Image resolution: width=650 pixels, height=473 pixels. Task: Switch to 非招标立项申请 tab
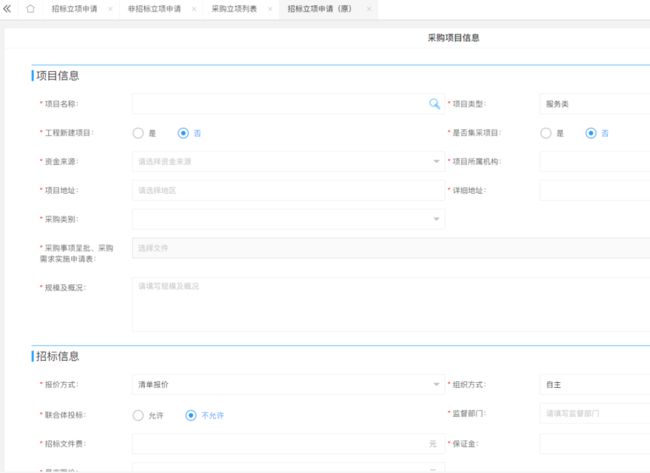point(154,9)
